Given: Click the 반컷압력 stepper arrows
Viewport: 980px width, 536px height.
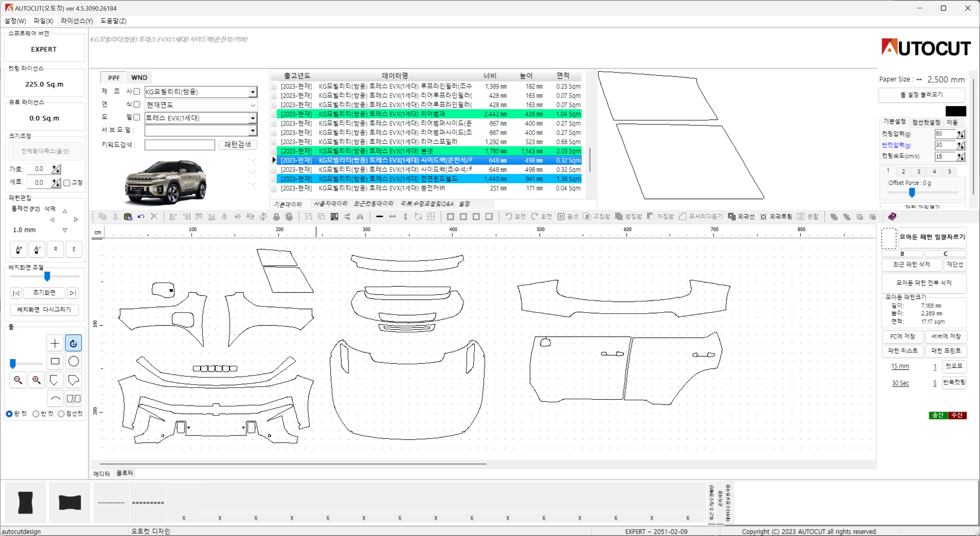Looking at the screenshot, I should click(961, 145).
